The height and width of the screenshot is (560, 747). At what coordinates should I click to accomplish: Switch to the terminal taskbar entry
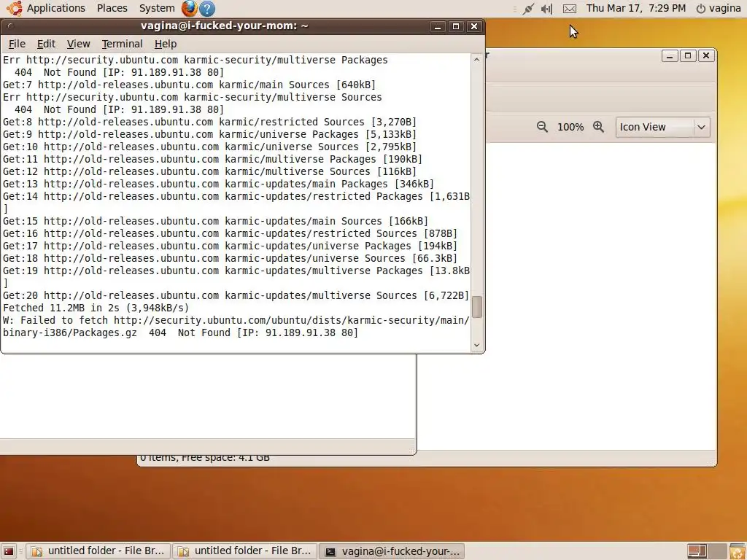pos(392,551)
